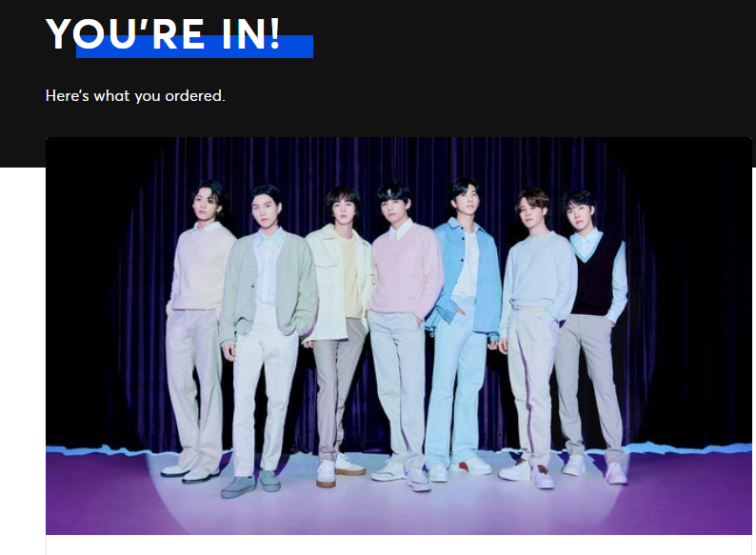Select the "Here's what you ordered." text
This screenshot has width=756, height=555.
135,95
